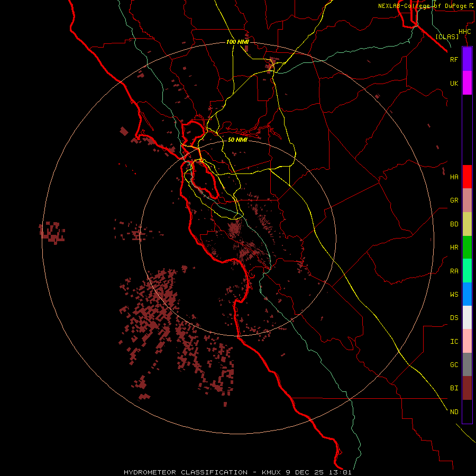Click the DS legend label
476x476 pixels.
pos(454,318)
